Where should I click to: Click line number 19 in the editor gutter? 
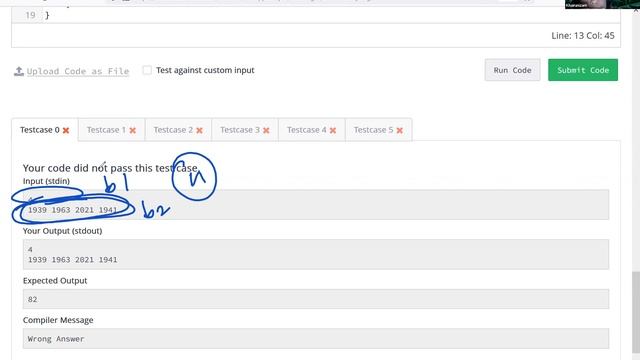(x=30, y=15)
